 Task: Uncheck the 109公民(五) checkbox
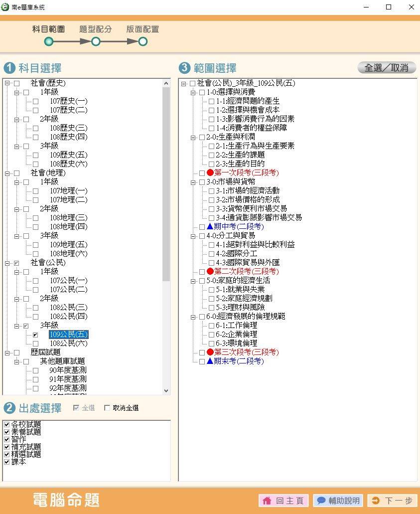click(36, 335)
